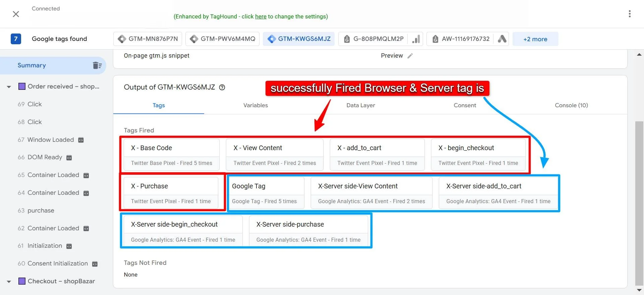Viewport: 644px width, 295px height.
Task: Close the Tag Assistant debug panel
Action: [16, 14]
